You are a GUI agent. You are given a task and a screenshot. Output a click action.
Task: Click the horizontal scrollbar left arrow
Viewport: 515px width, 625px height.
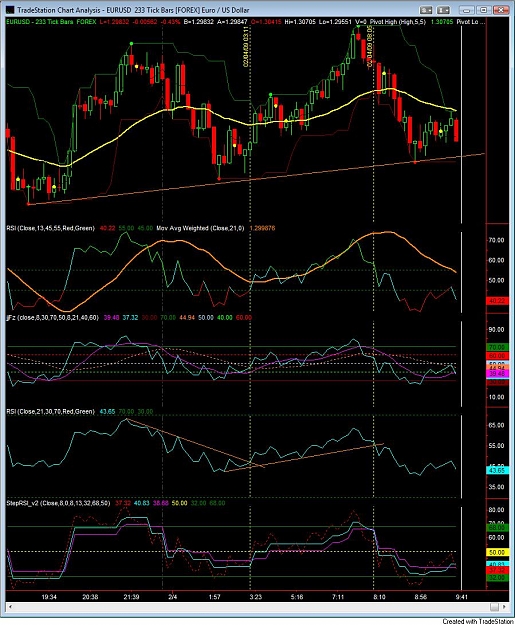[x=10, y=607]
